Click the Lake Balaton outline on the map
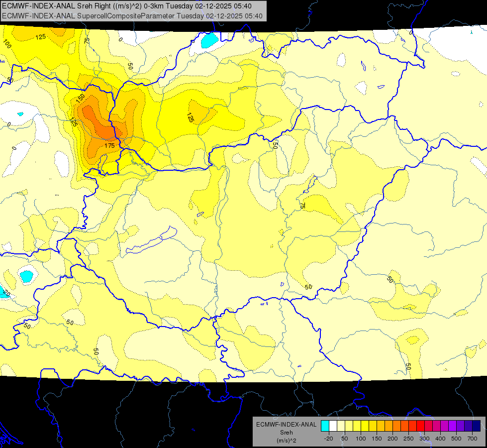The height and width of the screenshot is (448, 487). point(152,240)
